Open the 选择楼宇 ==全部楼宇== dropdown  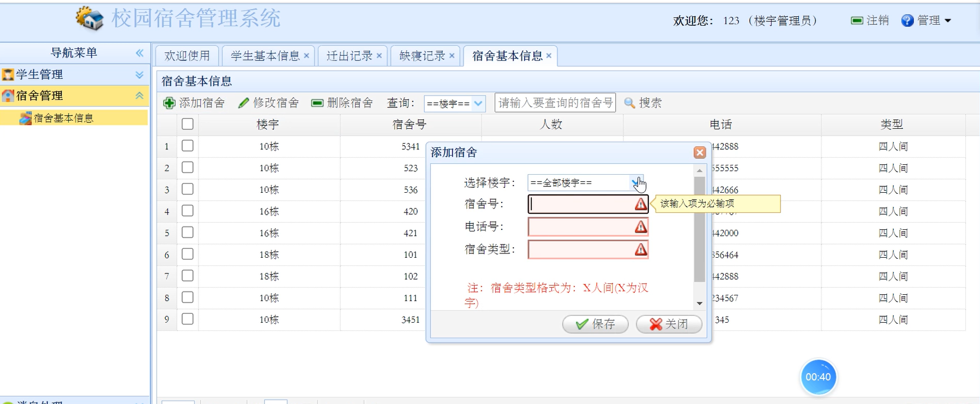pos(636,182)
